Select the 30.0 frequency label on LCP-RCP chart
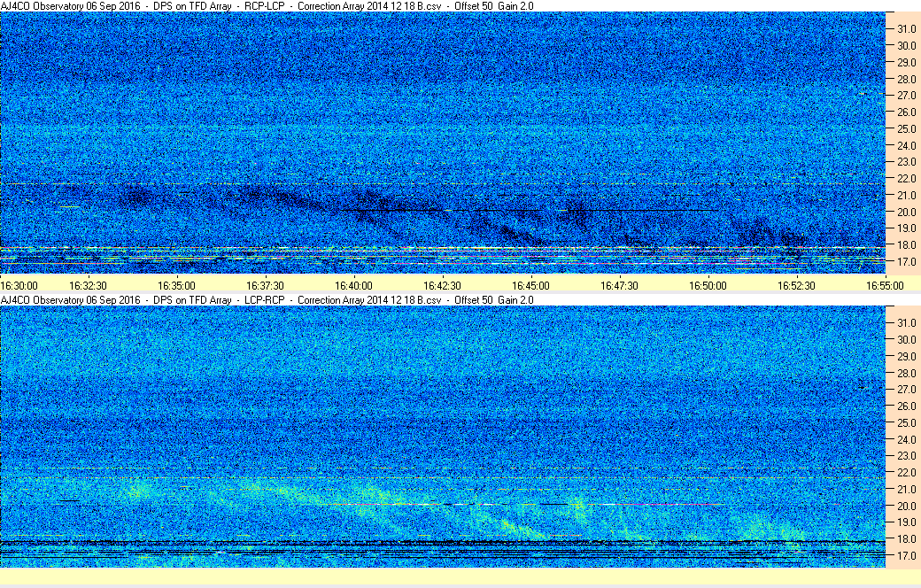The width and height of the screenshot is (921, 588). 906,339
